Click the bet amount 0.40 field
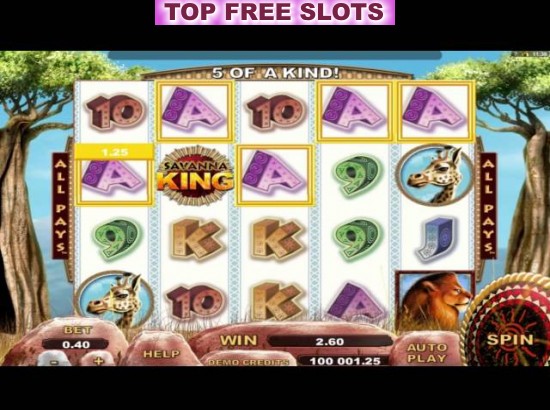The width and height of the screenshot is (550, 410). click(76, 344)
